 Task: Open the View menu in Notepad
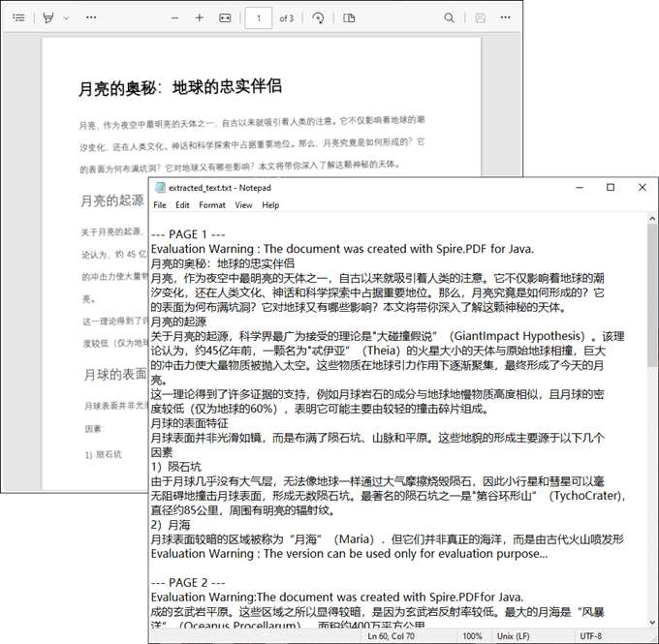click(x=243, y=205)
